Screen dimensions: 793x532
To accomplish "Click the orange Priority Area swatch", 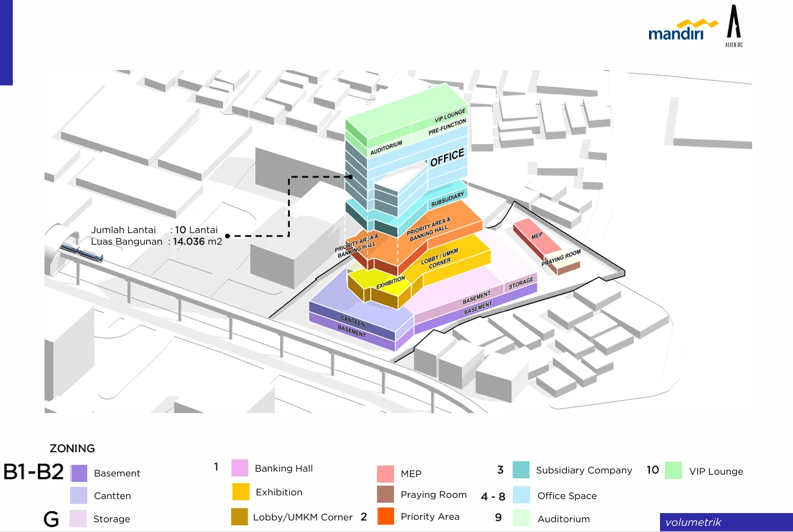I will 386,516.
